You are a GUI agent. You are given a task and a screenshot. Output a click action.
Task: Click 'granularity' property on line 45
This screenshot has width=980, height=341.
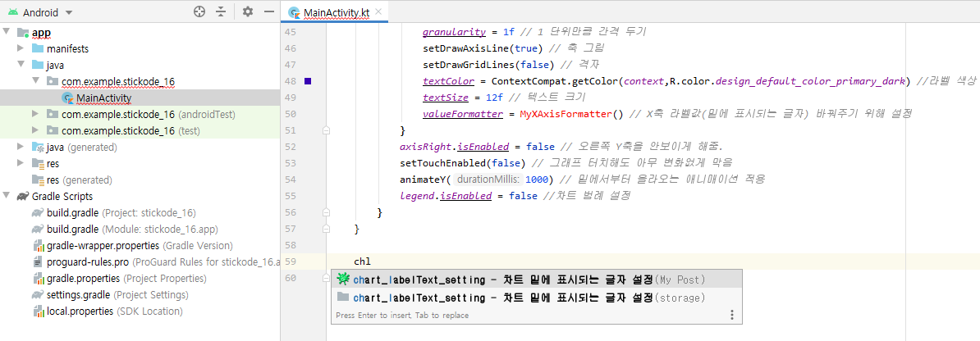point(455,32)
